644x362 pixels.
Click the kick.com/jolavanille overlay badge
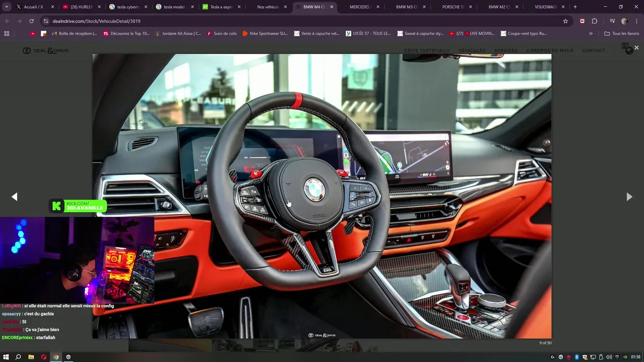pyautogui.click(x=78, y=206)
